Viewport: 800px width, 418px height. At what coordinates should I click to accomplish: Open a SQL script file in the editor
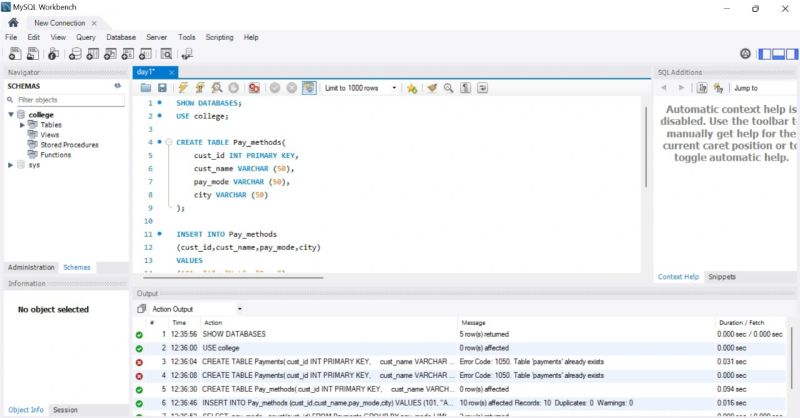(145, 88)
